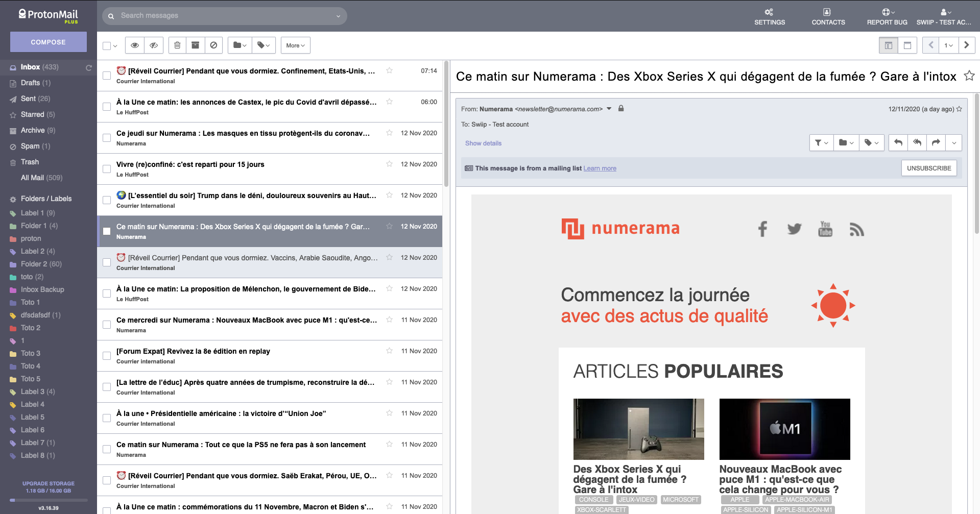Screen dimensions: 980x514
Task: Expand sender address dropdown arrow
Action: [x=609, y=109]
